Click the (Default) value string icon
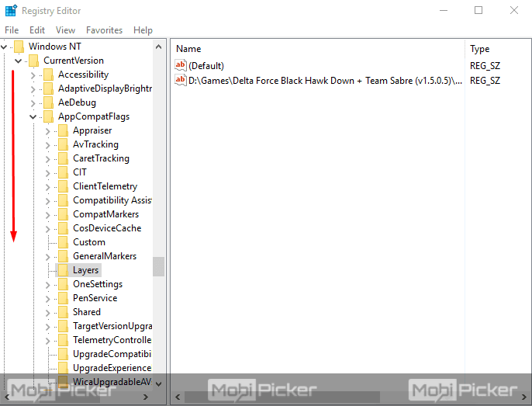 (181, 65)
